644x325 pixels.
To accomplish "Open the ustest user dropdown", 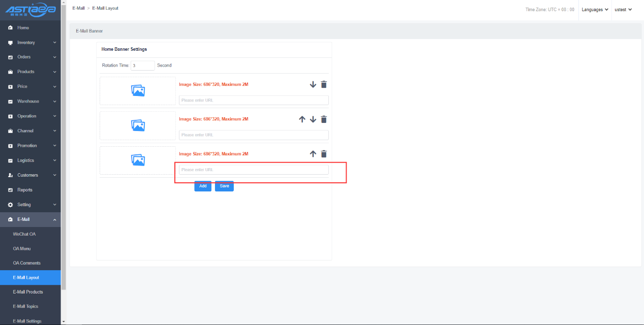I will pos(623,10).
